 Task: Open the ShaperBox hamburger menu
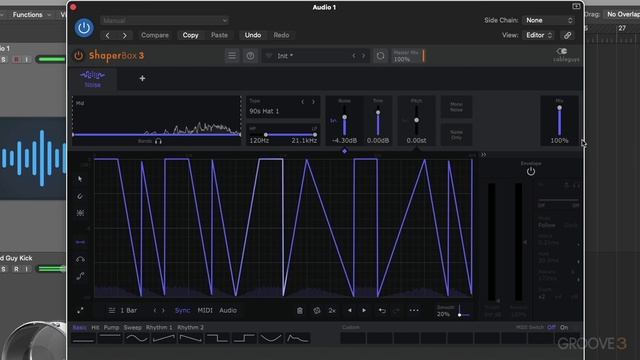(x=232, y=56)
